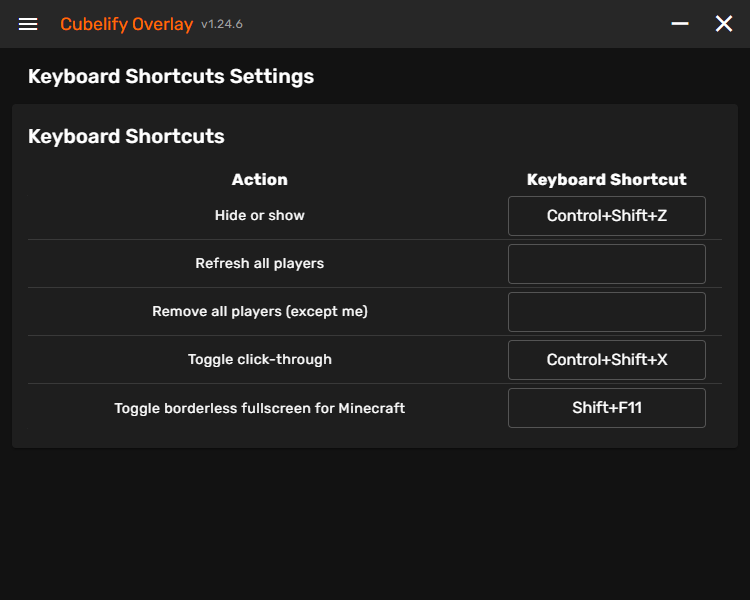The width and height of the screenshot is (750, 600).
Task: Open the hamburger navigation menu
Action: 28,24
